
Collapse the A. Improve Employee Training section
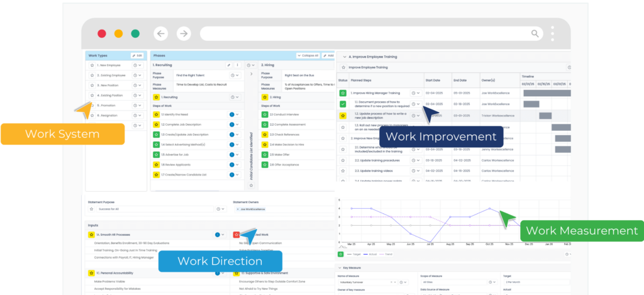(x=344, y=56)
